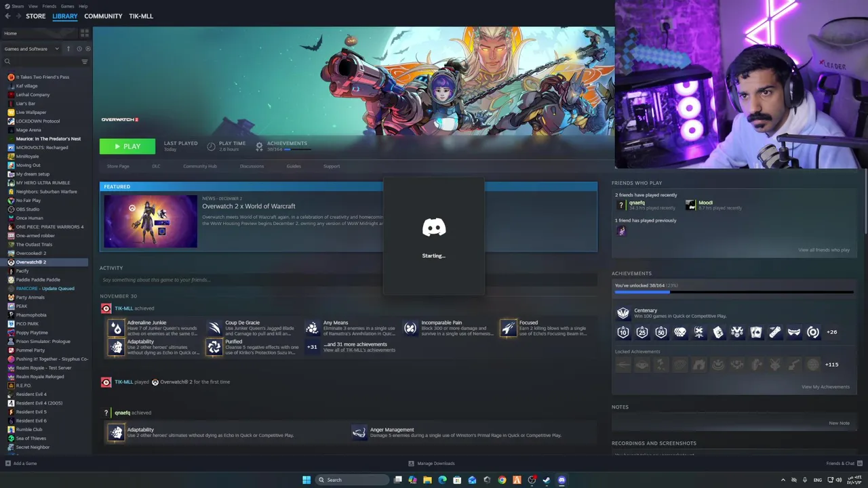
Task: Show +26 more unlocked achievements
Action: coord(831,332)
